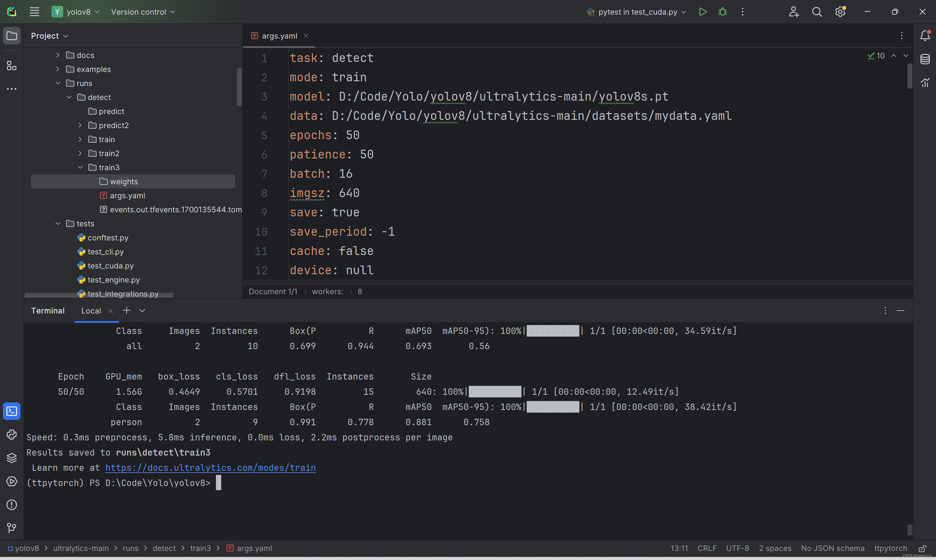Debug pytest in test_cuda.py
This screenshot has width=936, height=560.
pyautogui.click(x=722, y=12)
